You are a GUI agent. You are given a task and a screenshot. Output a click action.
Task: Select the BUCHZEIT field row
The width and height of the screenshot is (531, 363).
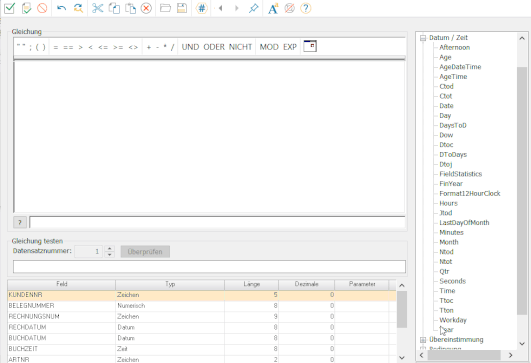202,349
